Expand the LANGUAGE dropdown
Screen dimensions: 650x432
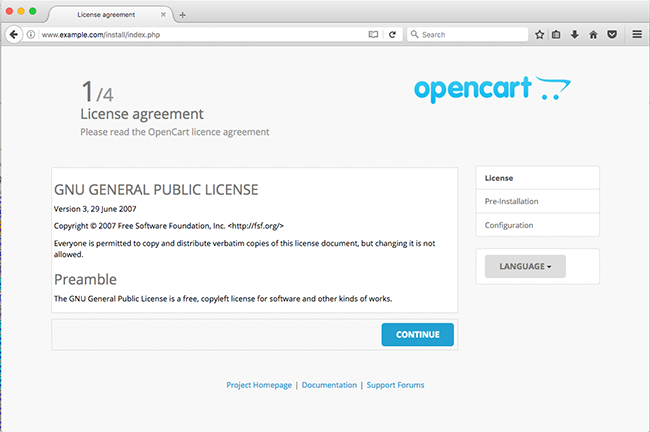pyautogui.click(x=525, y=266)
